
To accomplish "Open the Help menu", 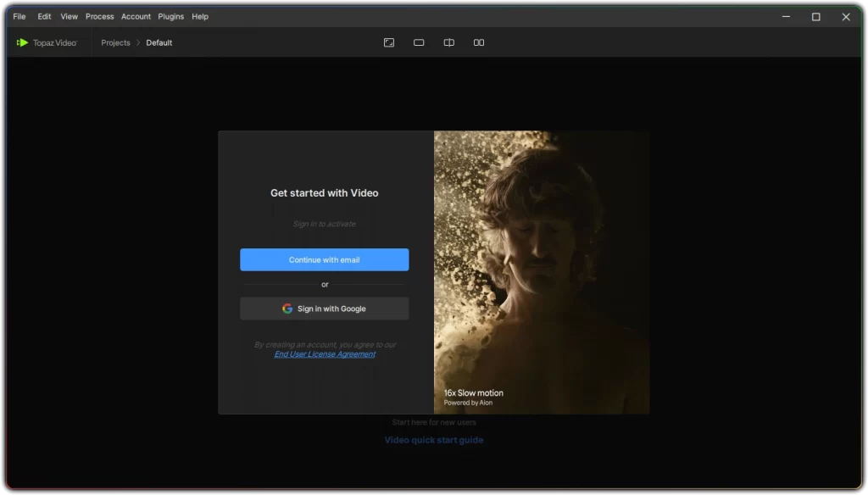I will pos(200,16).
